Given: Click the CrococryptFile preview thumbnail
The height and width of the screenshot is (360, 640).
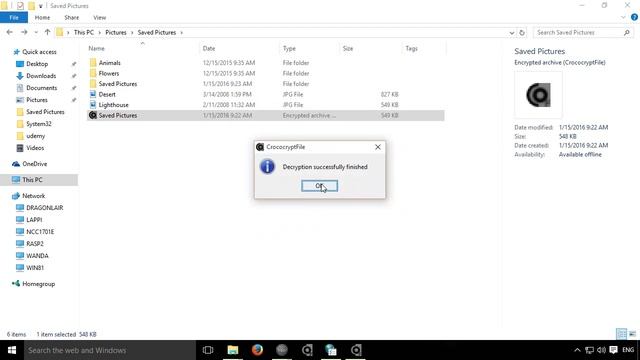Looking at the screenshot, I should click(538, 95).
